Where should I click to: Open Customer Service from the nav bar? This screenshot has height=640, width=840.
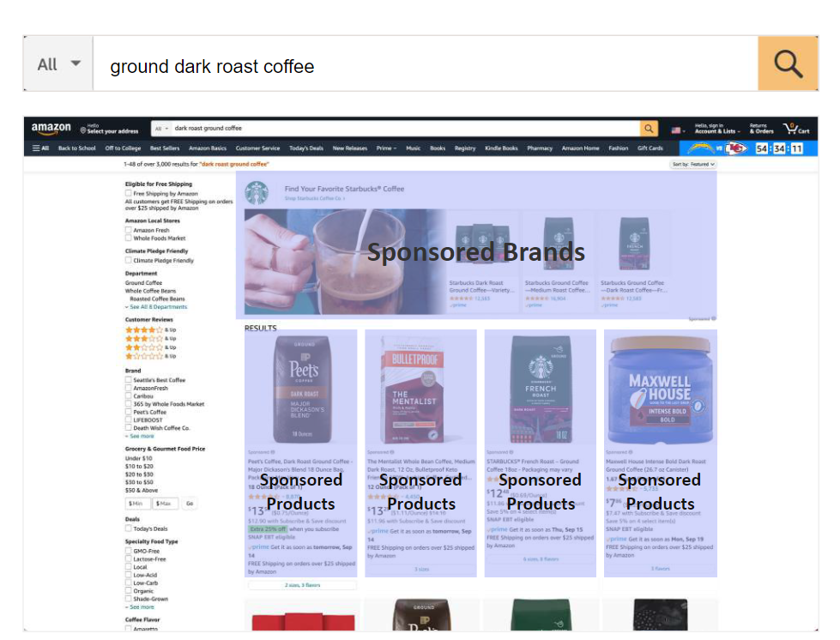(257, 148)
